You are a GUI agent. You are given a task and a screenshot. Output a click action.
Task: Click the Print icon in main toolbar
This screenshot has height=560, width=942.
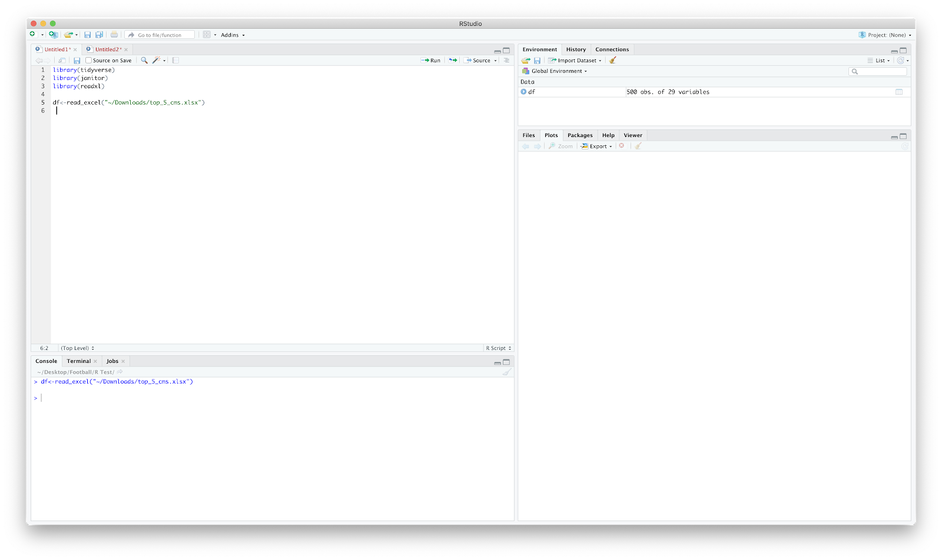pos(114,35)
